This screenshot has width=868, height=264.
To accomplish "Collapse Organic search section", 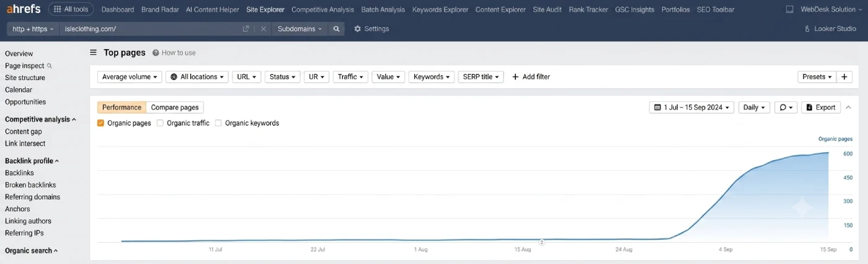I will tap(31, 250).
